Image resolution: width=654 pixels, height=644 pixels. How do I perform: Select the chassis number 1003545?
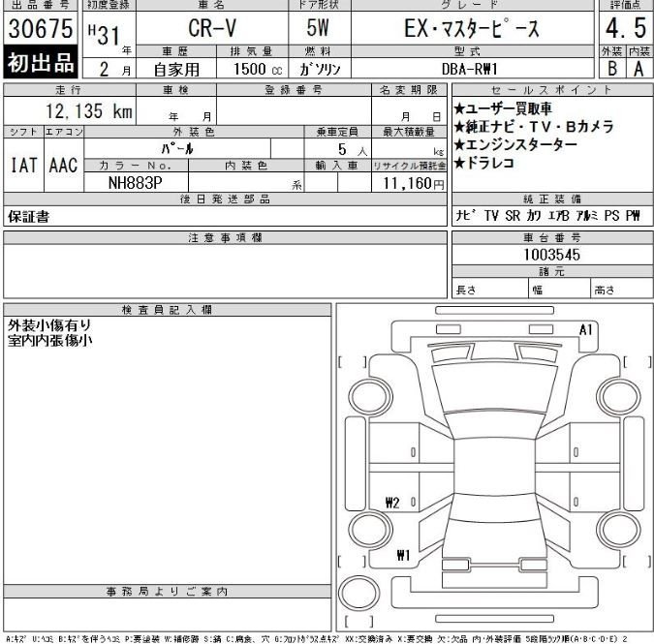point(552,255)
